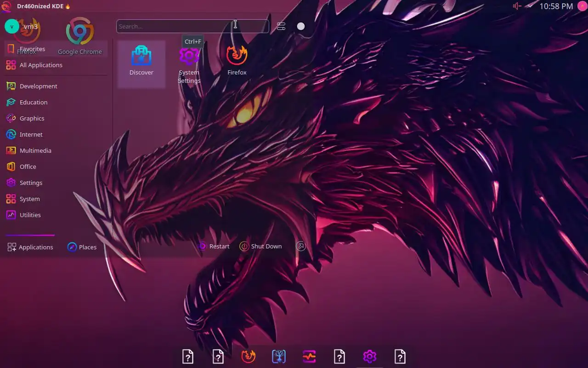Focus the launcher Search field
588x368 pixels.
192,26
